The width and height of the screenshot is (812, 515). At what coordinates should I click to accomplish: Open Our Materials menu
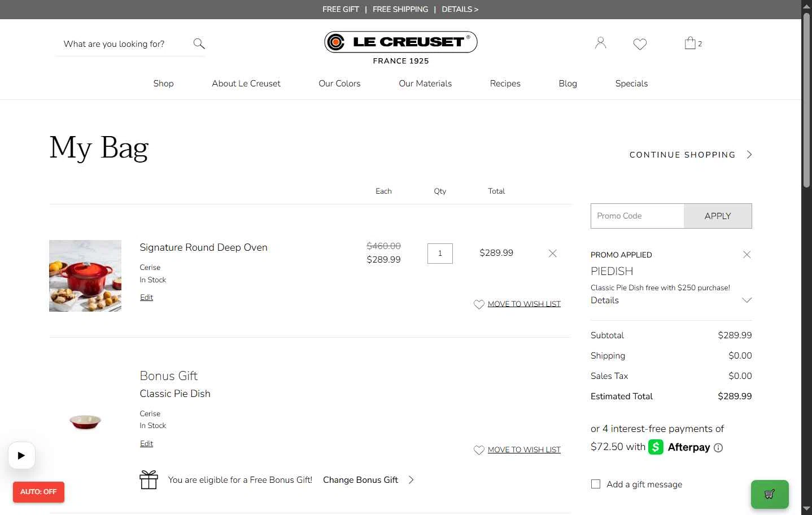(425, 84)
